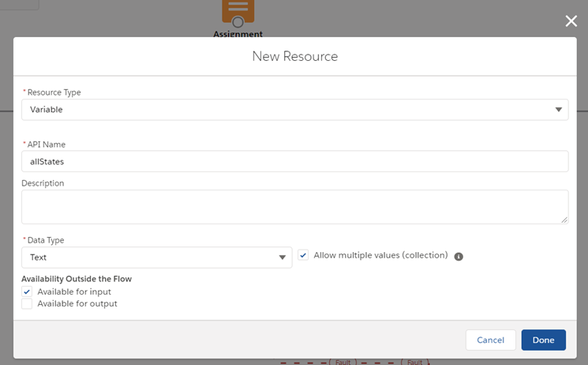Show info tooltip icon next to collection option

[x=459, y=257]
